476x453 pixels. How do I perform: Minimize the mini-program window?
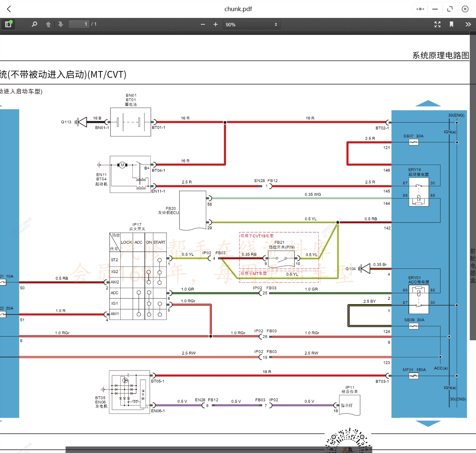435,9
